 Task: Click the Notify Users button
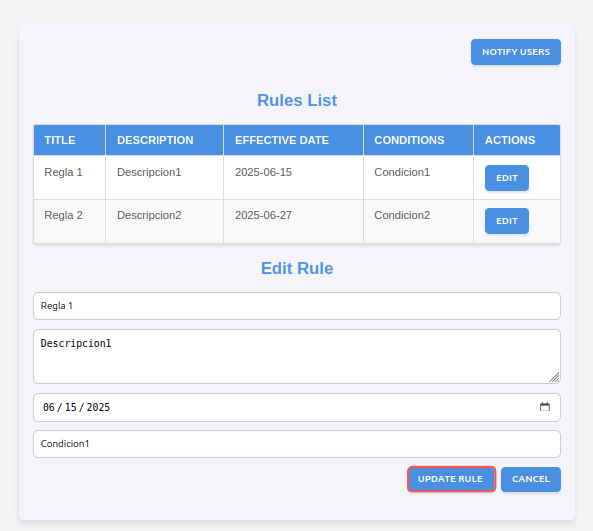516,52
